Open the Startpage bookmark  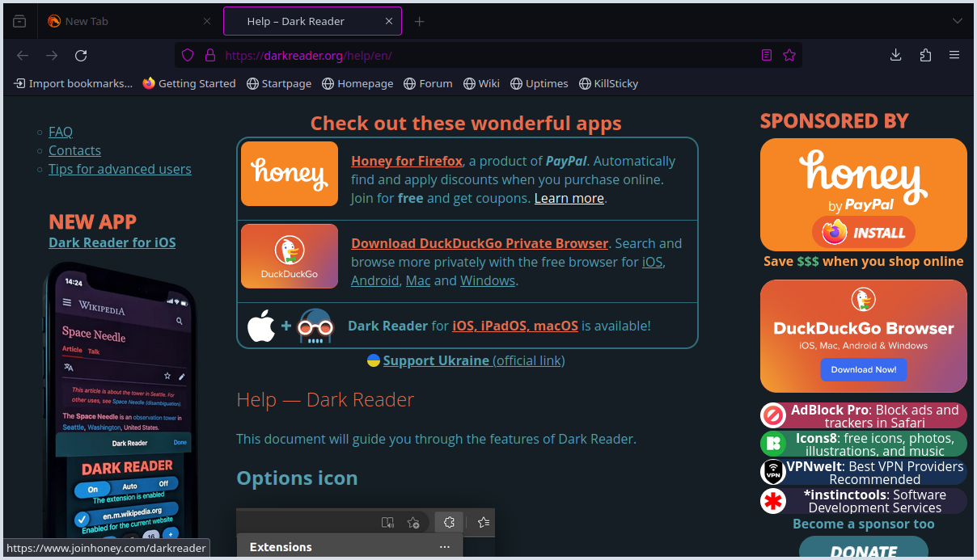279,83
